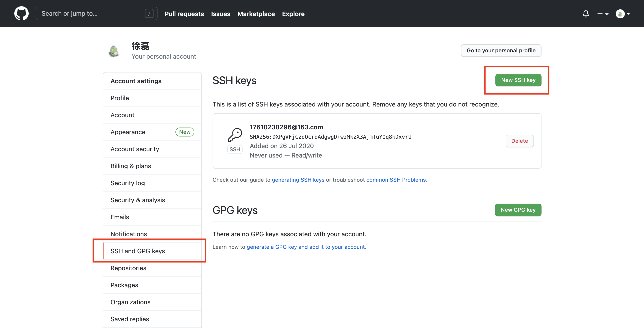
Task: Click the slash shortcut icon in search
Action: (149, 13)
